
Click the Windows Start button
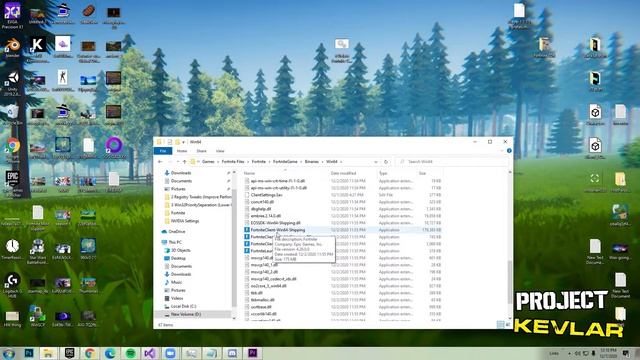(x=9, y=353)
